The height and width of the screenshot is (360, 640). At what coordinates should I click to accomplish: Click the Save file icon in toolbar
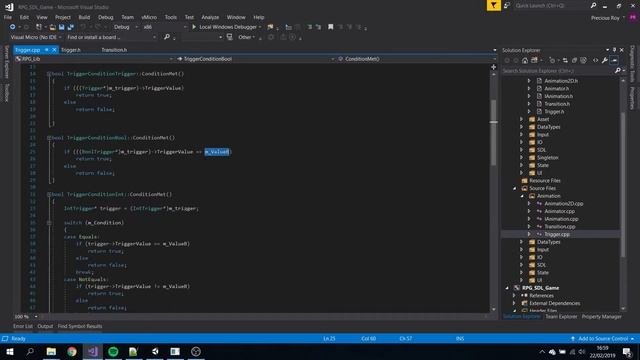62,27
